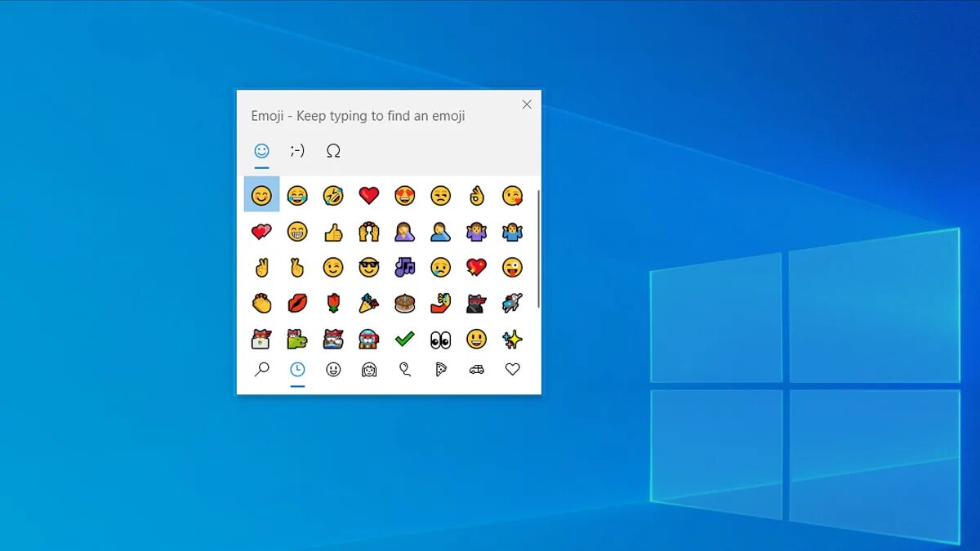
Task: Open the Emoji tab with smiley icon
Action: point(261,151)
